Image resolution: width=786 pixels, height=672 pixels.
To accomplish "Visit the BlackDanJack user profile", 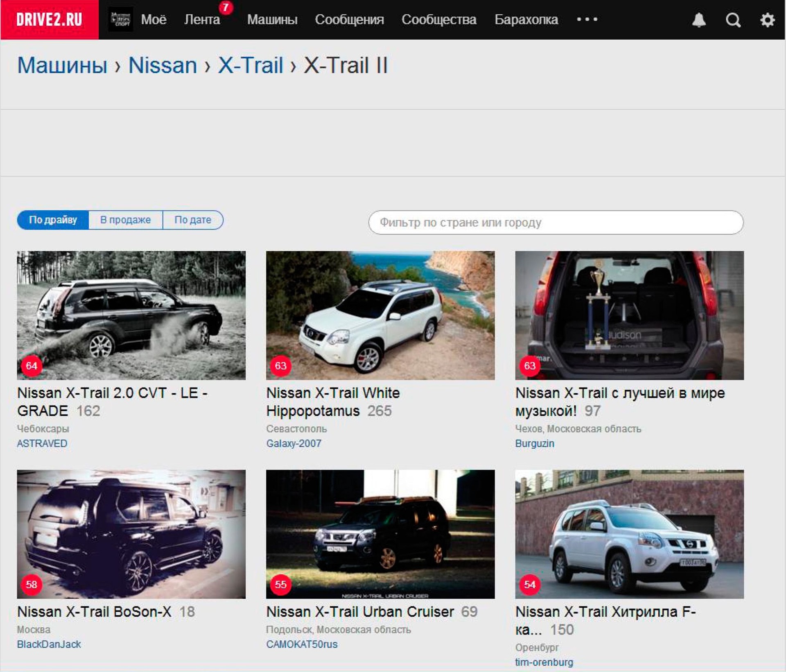I will tap(49, 644).
